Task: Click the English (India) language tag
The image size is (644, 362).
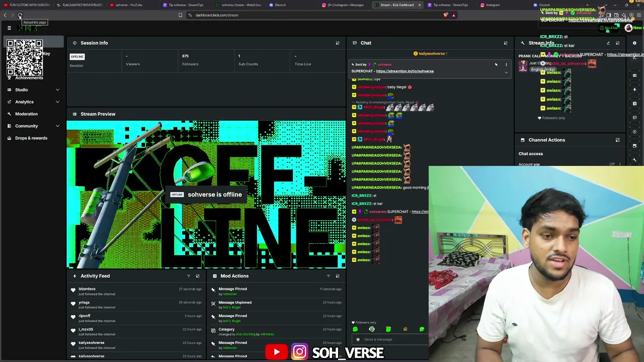Action: tap(543, 69)
